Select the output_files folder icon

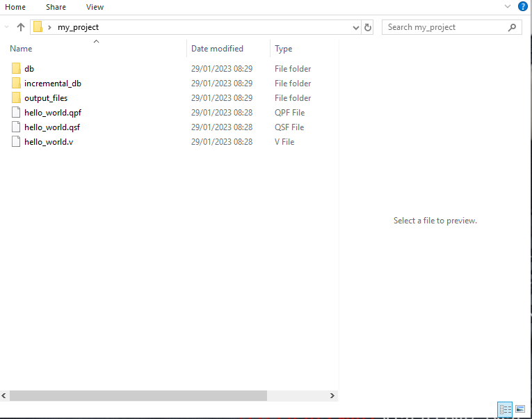16,97
